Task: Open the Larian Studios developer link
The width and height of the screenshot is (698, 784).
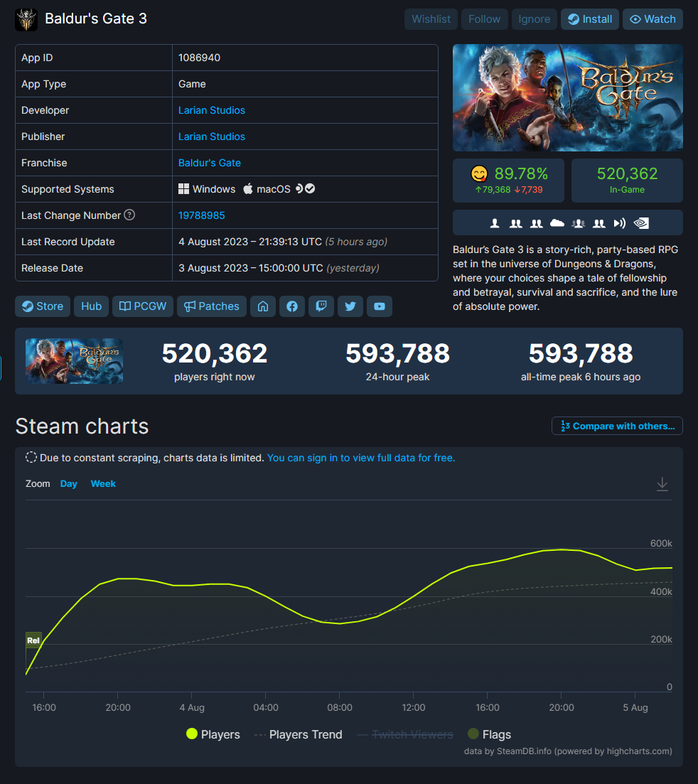Action: pyautogui.click(x=212, y=110)
